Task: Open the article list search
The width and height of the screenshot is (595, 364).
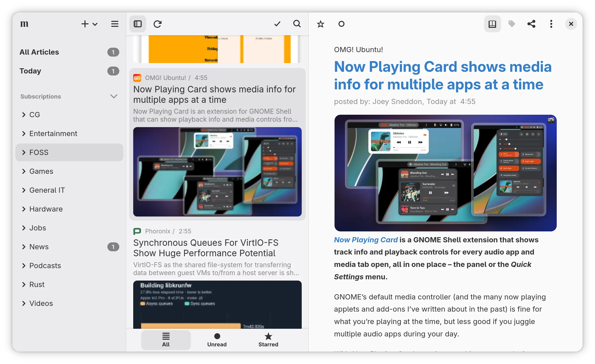Action: click(297, 24)
